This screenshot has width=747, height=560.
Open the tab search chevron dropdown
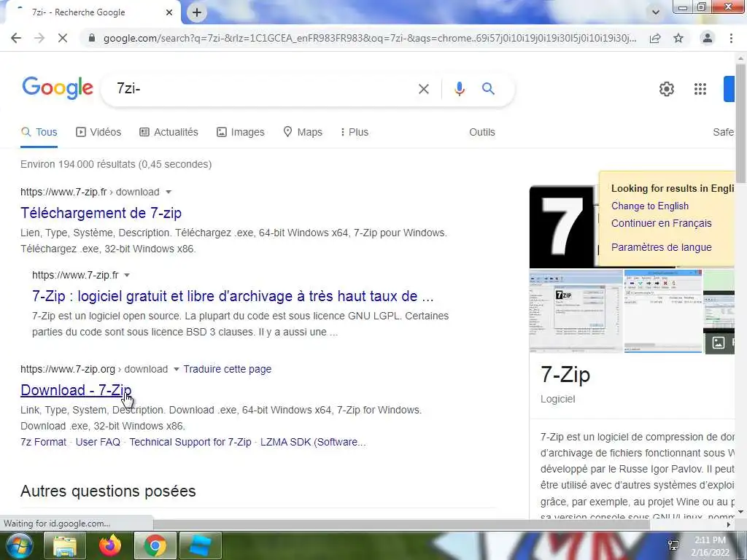point(656,12)
